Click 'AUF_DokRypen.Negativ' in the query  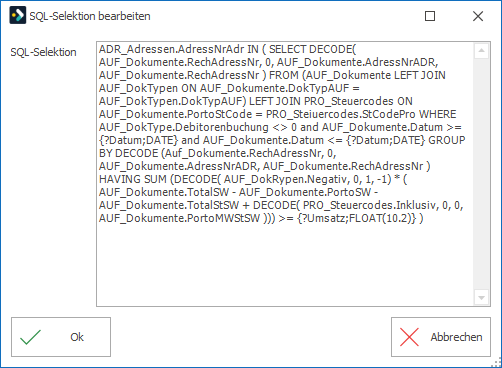pyautogui.click(x=286, y=179)
